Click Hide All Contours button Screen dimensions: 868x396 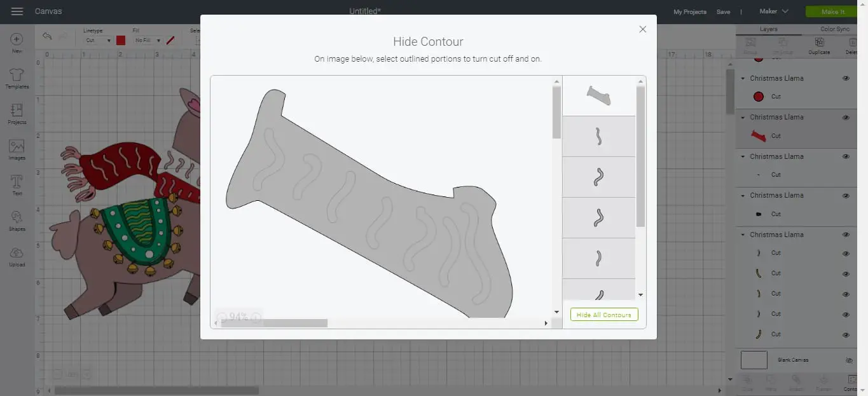[604, 315]
